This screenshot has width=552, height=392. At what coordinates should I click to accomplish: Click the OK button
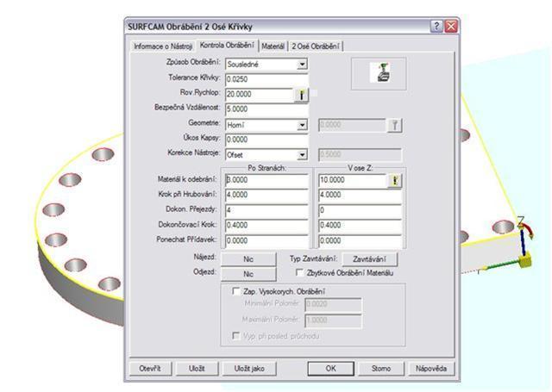(x=331, y=369)
